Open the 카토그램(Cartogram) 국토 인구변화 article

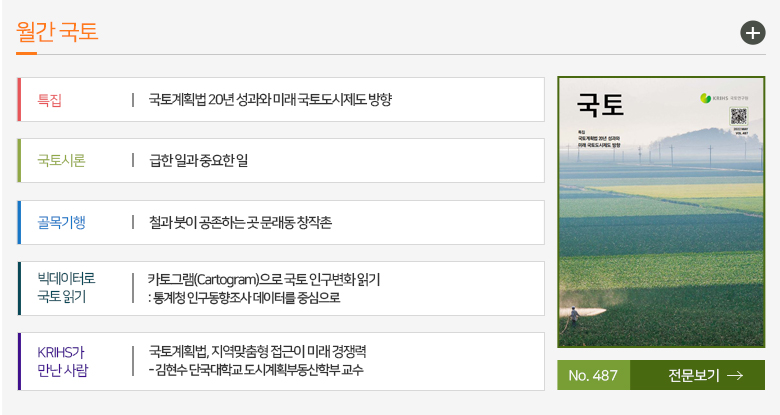point(264,279)
